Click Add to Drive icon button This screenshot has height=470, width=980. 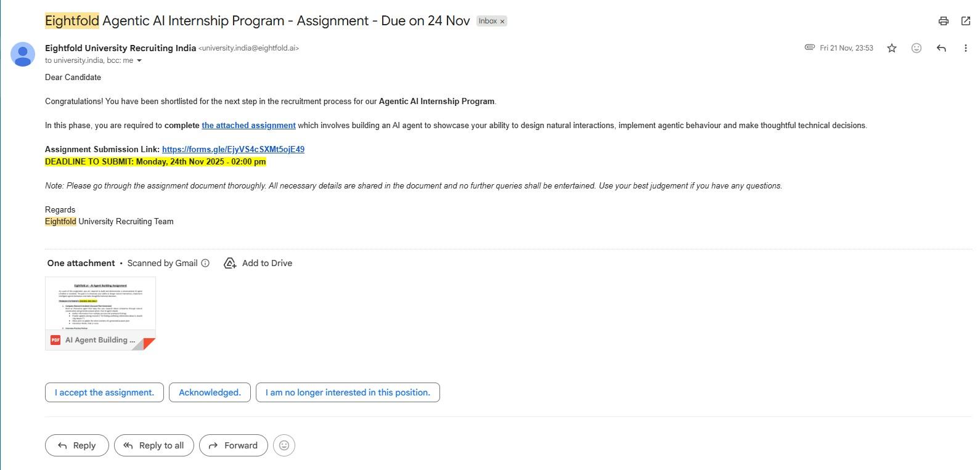pyautogui.click(x=230, y=263)
